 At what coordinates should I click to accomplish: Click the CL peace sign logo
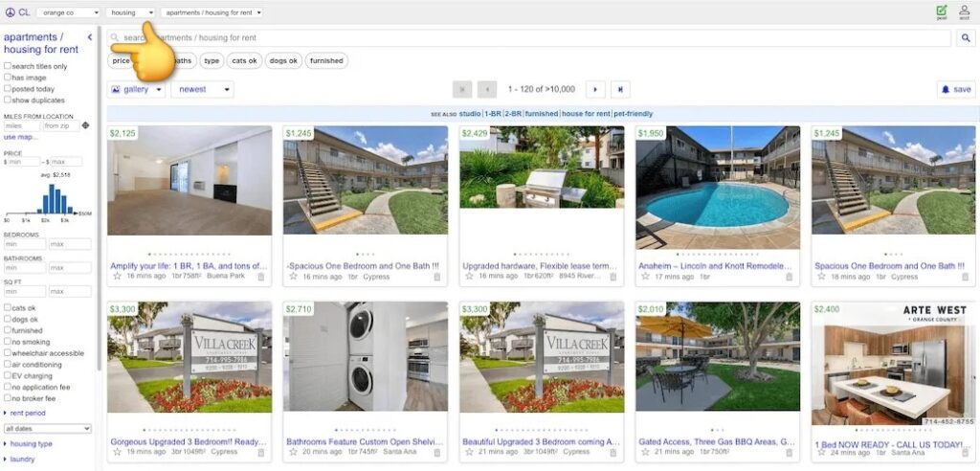tap(10, 12)
